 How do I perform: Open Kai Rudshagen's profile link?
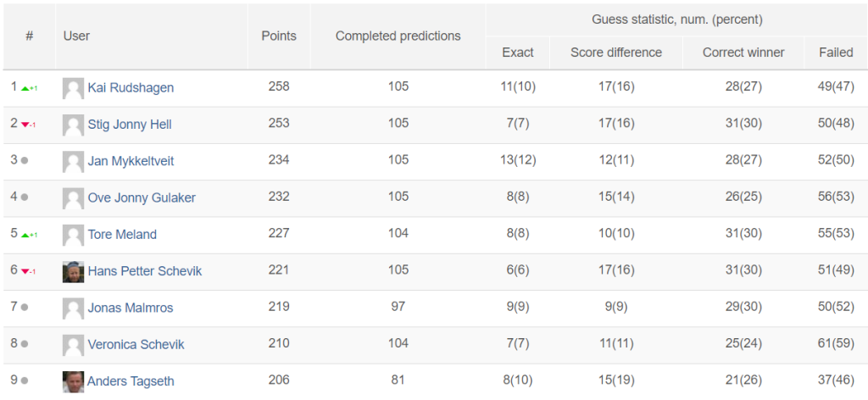[x=131, y=88]
